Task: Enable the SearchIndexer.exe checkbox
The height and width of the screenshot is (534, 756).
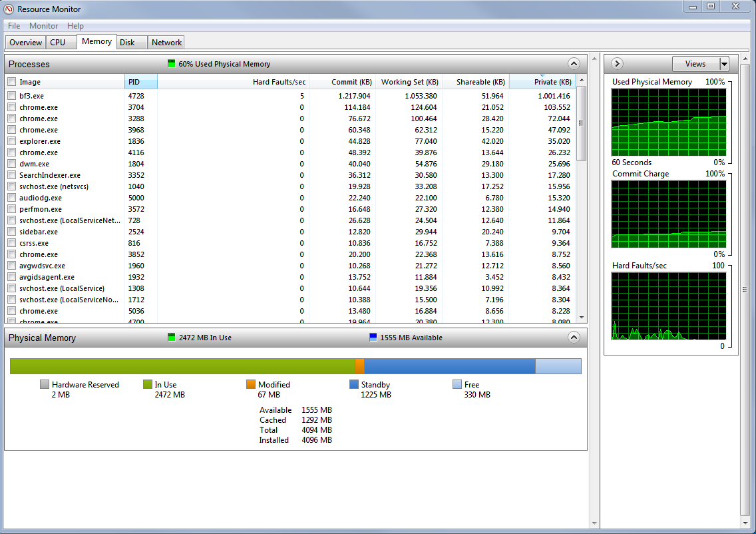Action: [x=12, y=175]
